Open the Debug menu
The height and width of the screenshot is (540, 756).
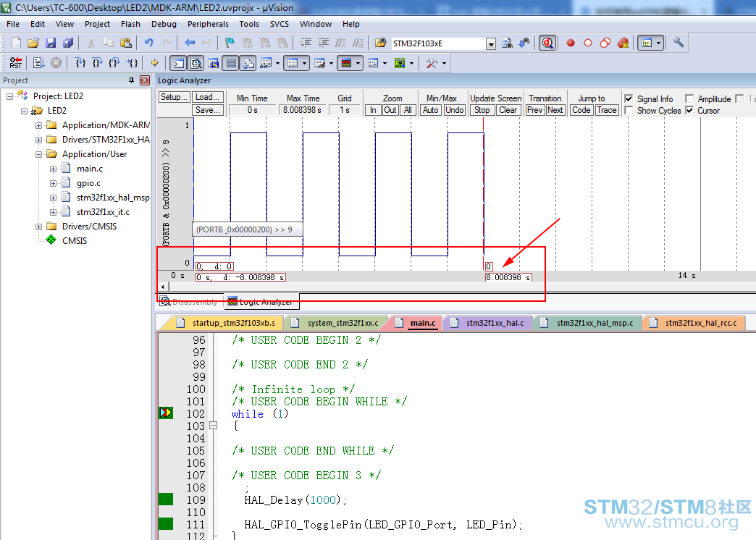pos(164,24)
